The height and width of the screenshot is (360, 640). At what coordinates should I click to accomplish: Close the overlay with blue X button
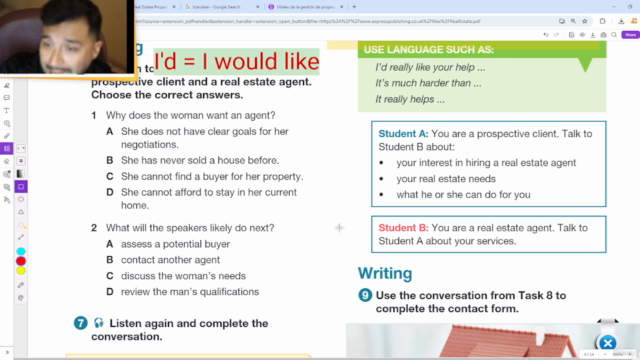pyautogui.click(x=607, y=343)
